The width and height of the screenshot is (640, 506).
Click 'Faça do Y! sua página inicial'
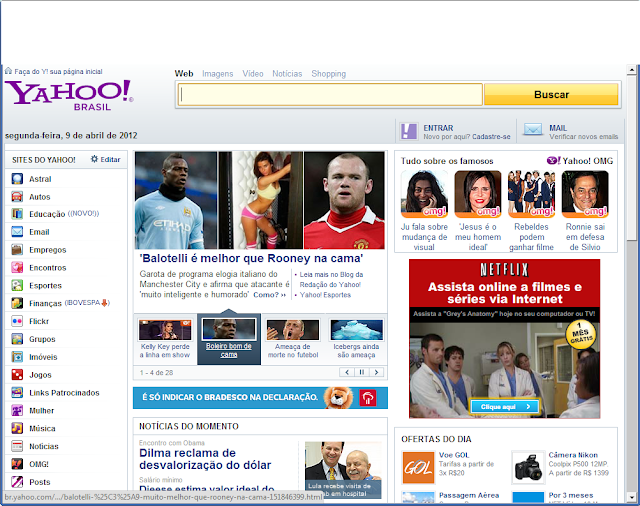click(x=58, y=71)
